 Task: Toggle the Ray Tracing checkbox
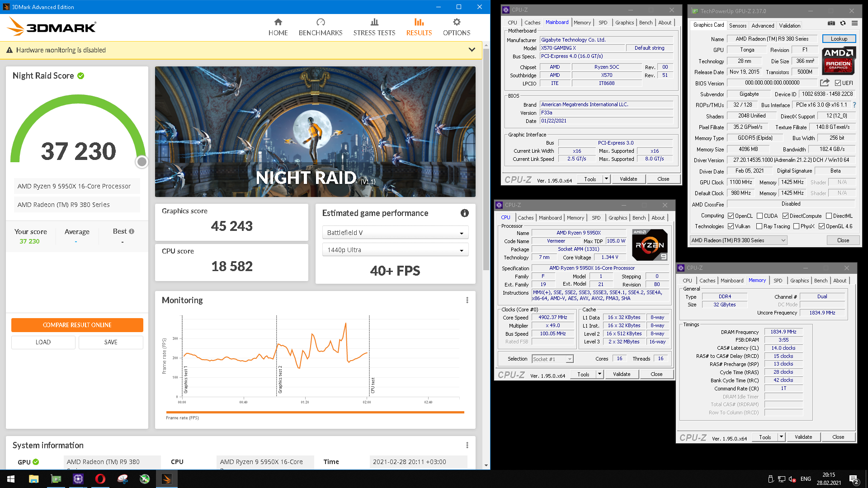[759, 226]
